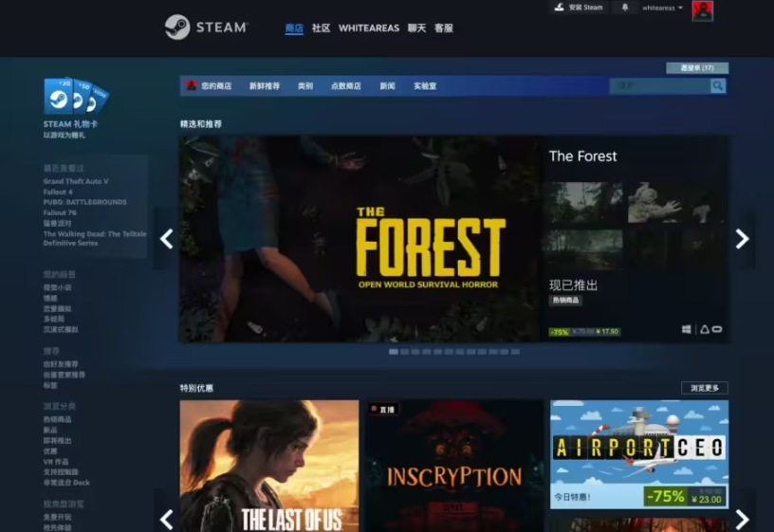This screenshot has width=774, height=532.
Task: Open The Forest main banner image
Action: tap(359, 239)
